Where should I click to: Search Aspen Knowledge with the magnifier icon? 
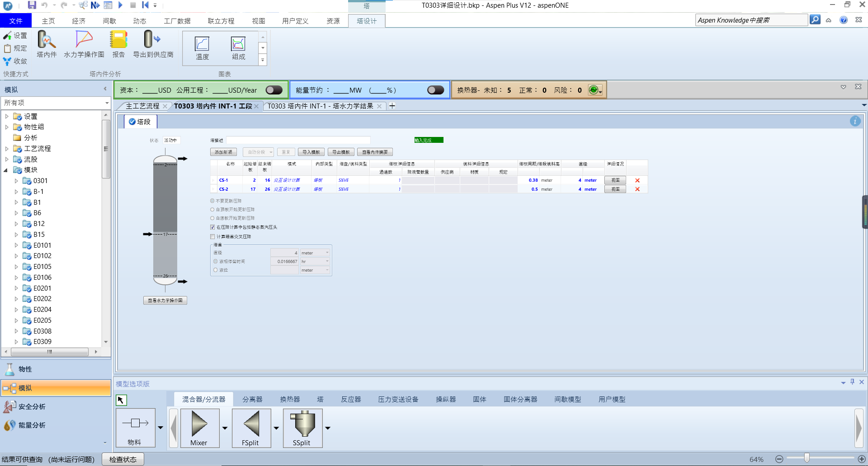(x=815, y=20)
